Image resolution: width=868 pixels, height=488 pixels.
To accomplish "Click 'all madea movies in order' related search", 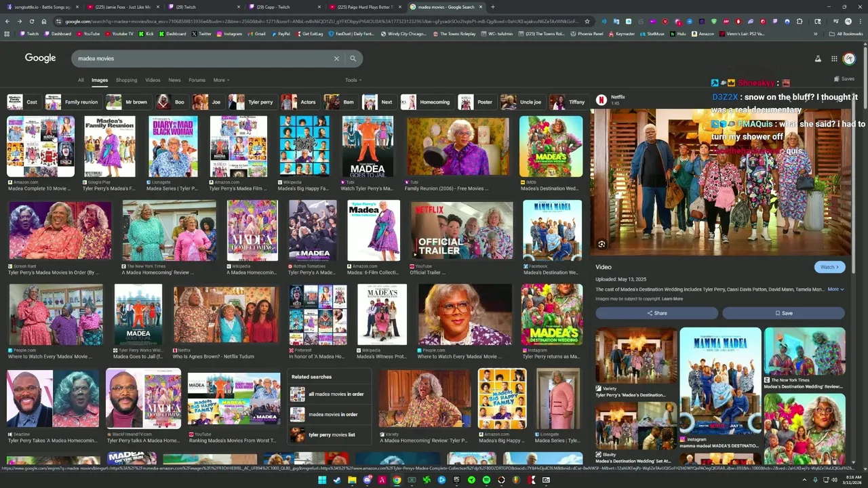I will [330, 394].
